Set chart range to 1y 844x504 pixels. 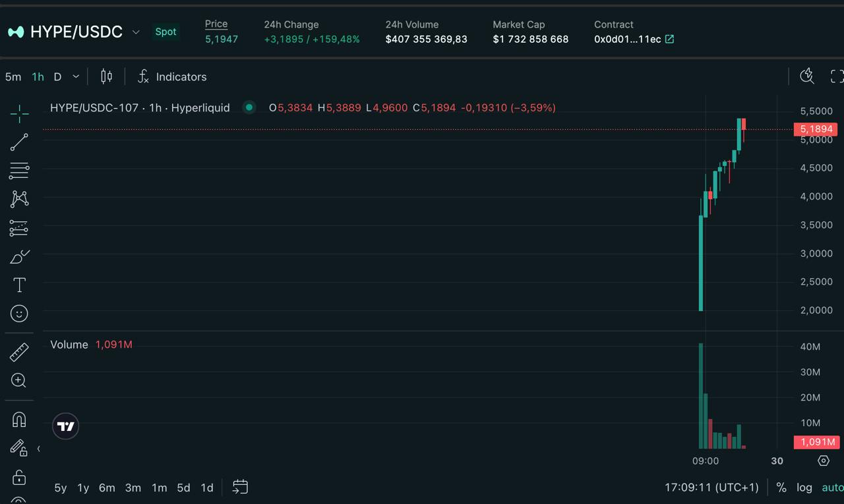[83, 488]
